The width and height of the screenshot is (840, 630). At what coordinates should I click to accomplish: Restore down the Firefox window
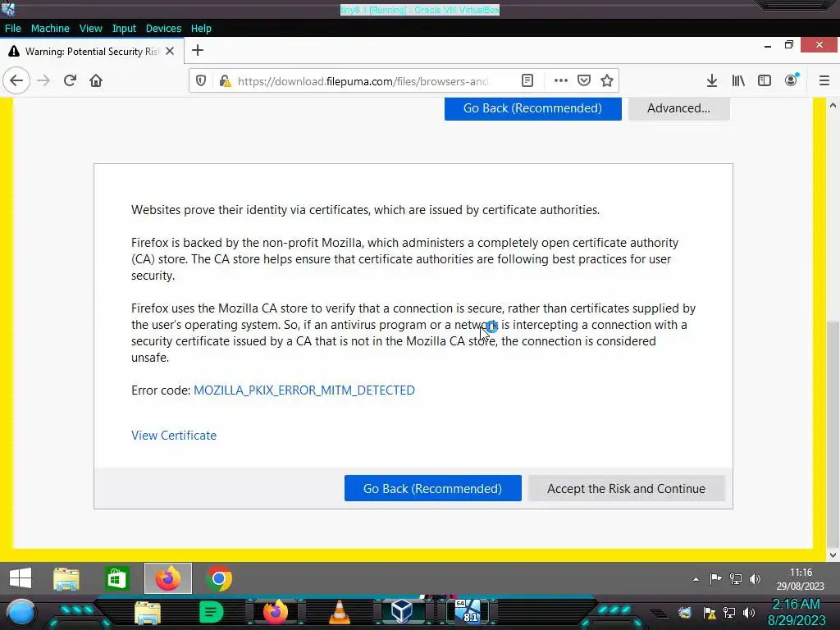[788, 45]
